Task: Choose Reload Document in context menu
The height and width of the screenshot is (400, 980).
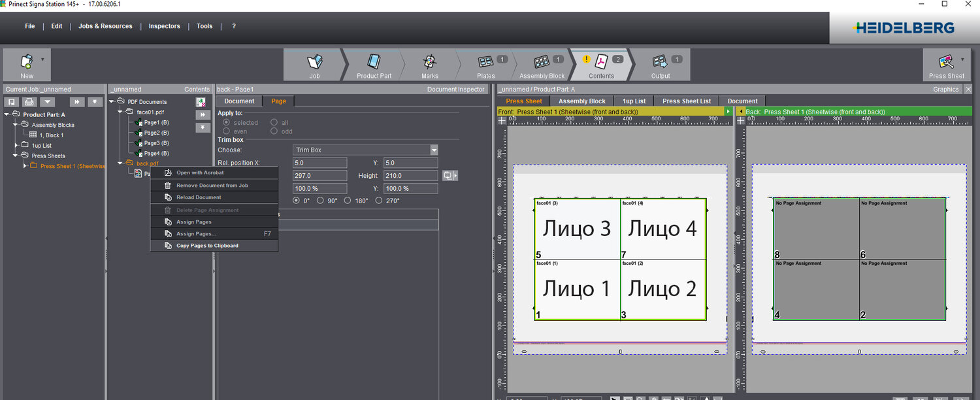Action: pos(214,197)
